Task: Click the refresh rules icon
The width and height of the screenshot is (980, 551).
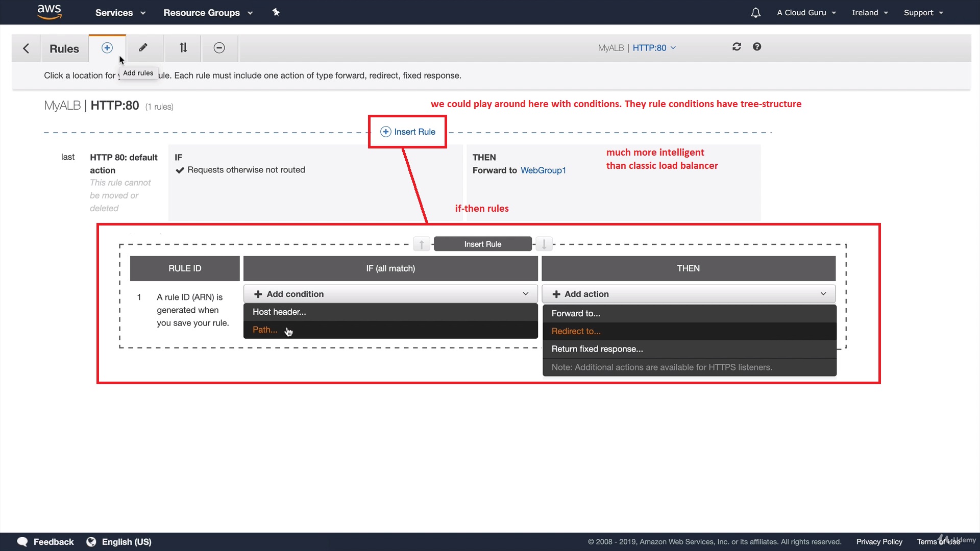Action: [x=737, y=47]
